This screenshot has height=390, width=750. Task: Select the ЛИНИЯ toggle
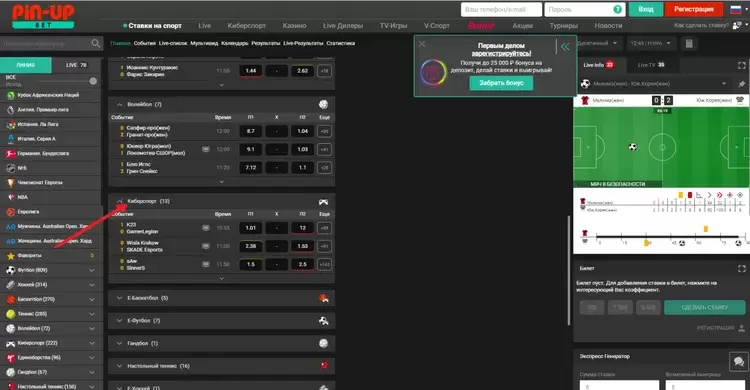coord(26,65)
